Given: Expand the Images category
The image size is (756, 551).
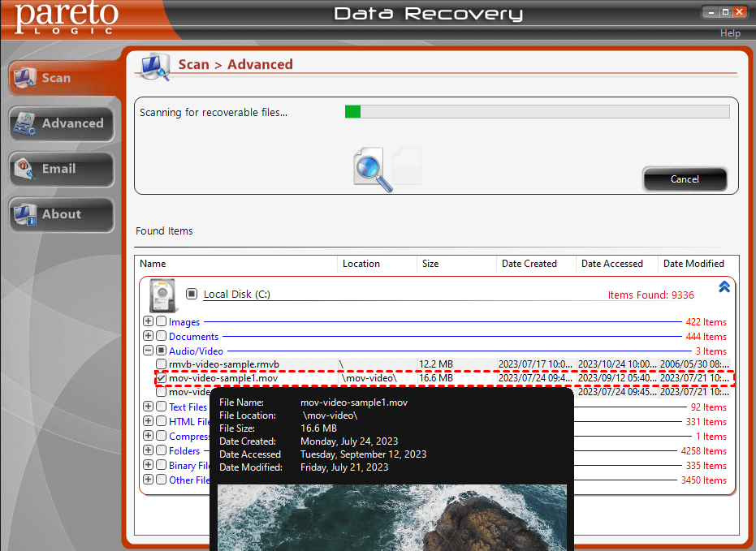Looking at the screenshot, I should click(148, 321).
